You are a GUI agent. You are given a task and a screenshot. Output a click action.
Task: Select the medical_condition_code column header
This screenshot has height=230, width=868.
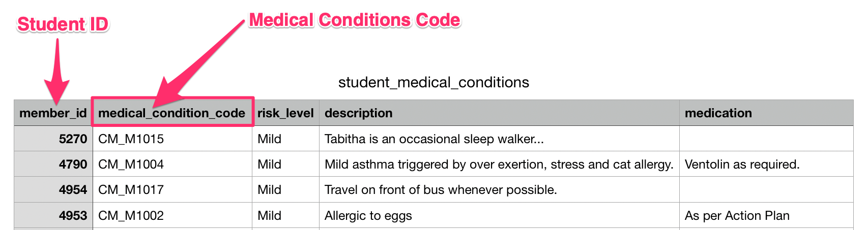click(x=172, y=113)
